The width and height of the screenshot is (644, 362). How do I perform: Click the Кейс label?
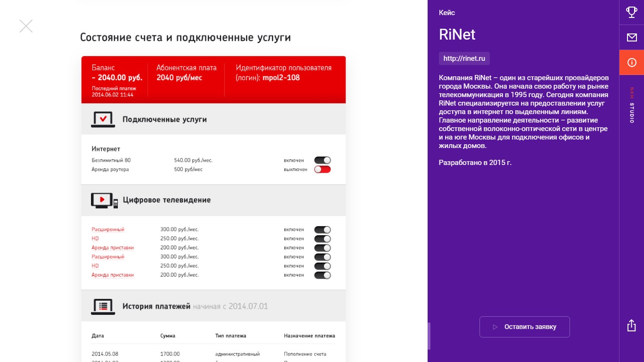pyautogui.click(x=447, y=13)
